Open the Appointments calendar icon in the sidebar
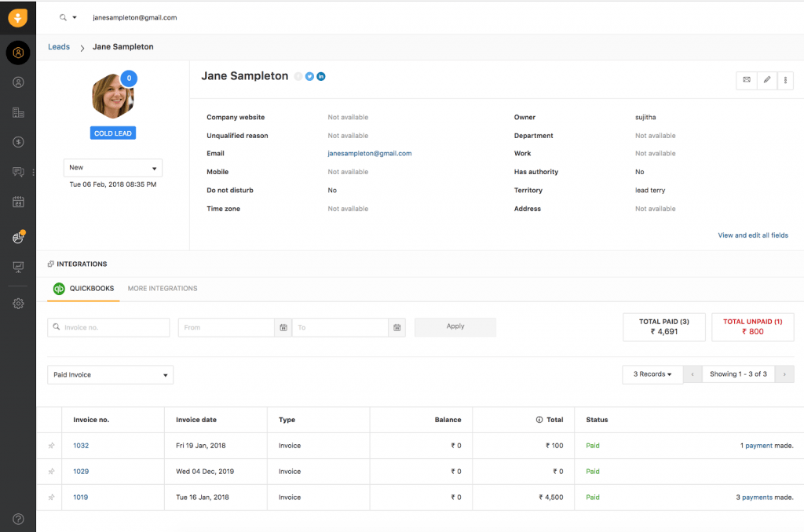Viewport: 804px width, 532px height. 18,202
